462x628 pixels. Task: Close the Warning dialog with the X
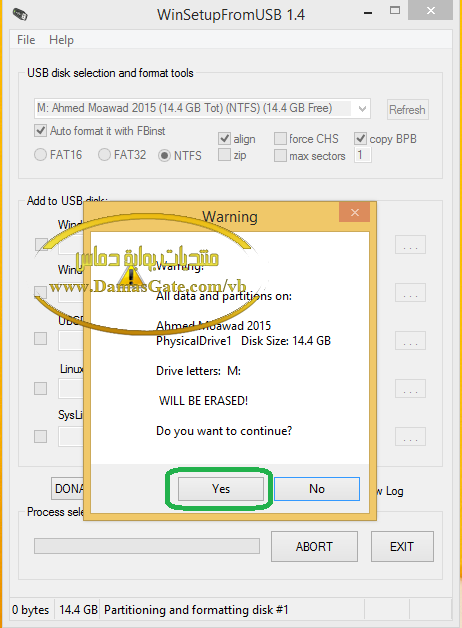pyautogui.click(x=354, y=213)
